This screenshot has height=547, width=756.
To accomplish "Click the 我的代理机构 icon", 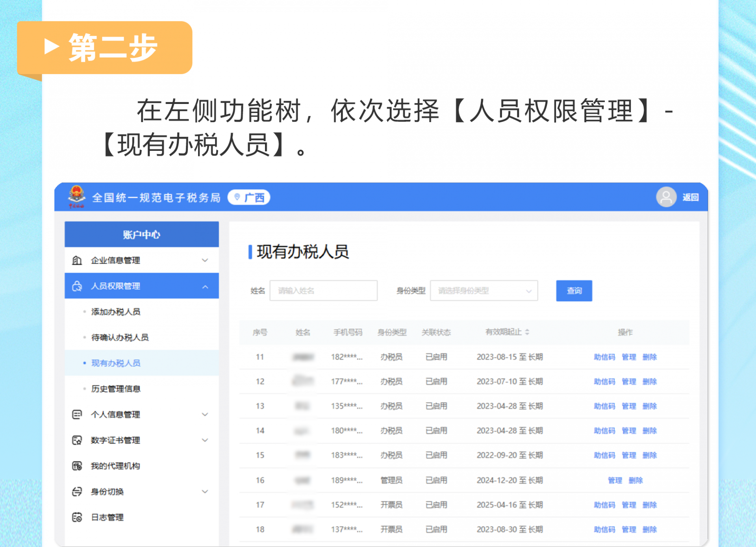I will (77, 466).
